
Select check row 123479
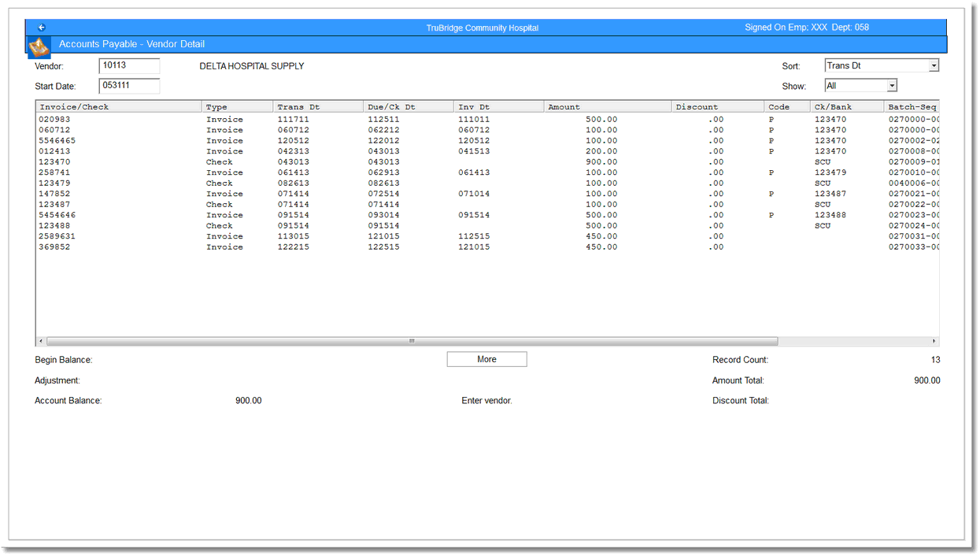point(487,183)
